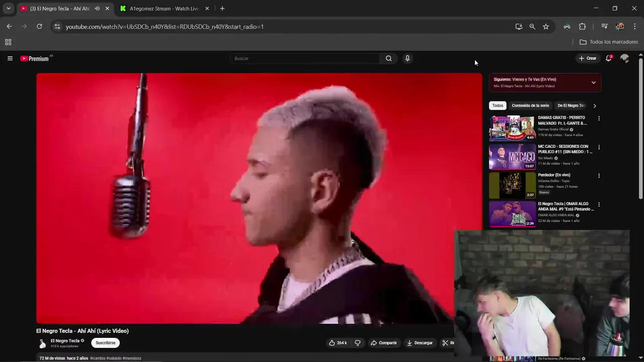Dislike the video with thumbs down
This screenshot has height=362, width=644.
358,343
